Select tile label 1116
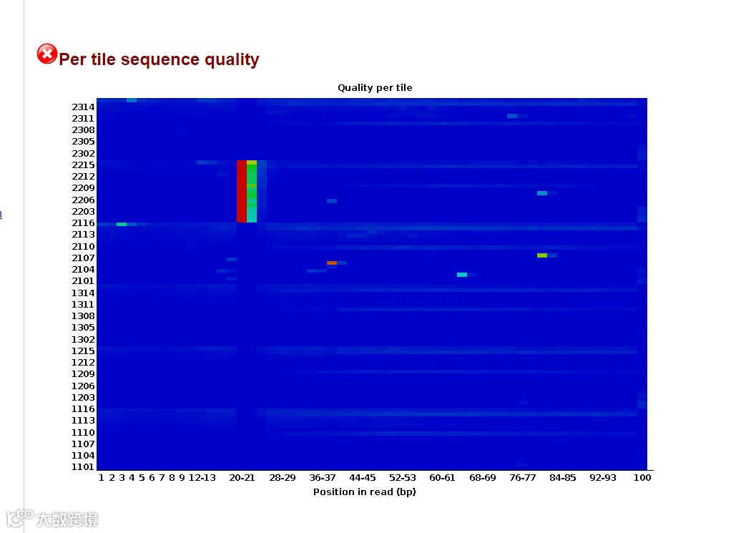The height and width of the screenshot is (533, 756). (x=83, y=409)
